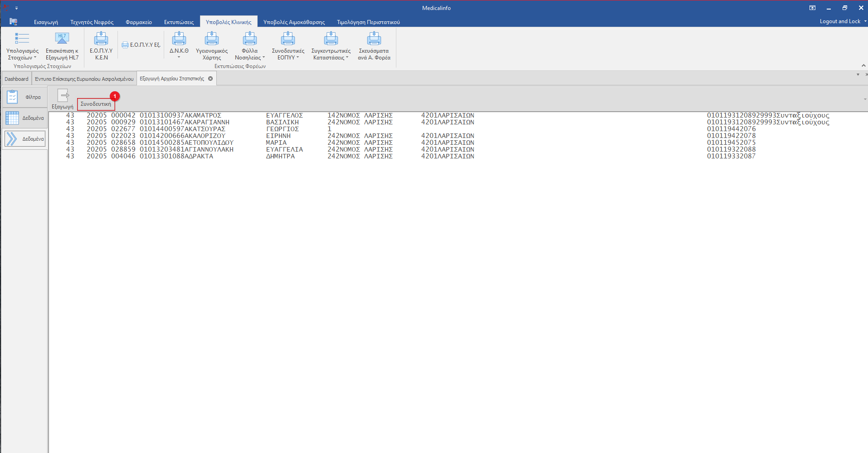The width and height of the screenshot is (868, 453).
Task: Switch to the Φαρμακείο ribbon tab
Action: [138, 22]
